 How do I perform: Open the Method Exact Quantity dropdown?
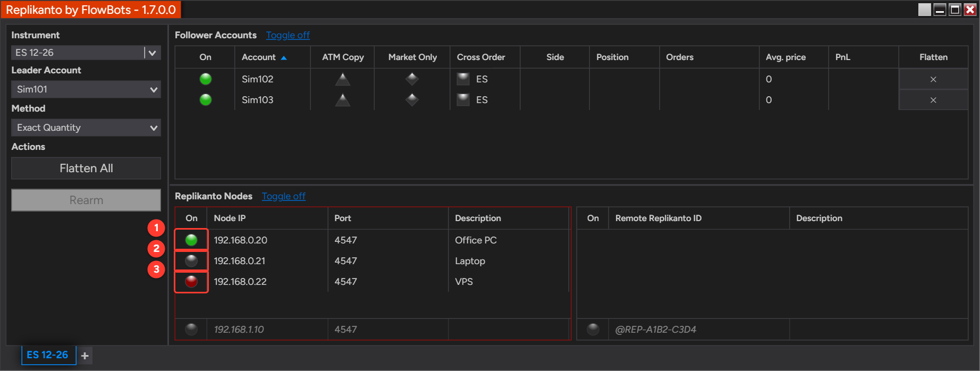pos(86,128)
